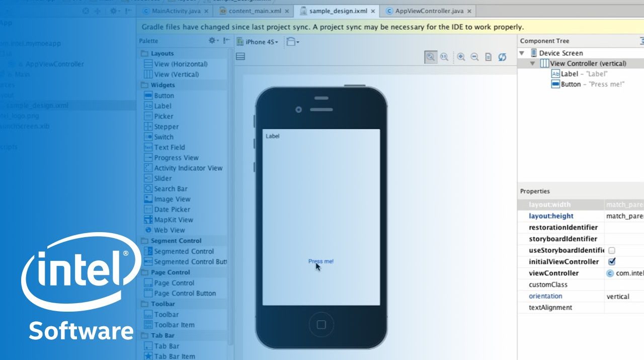Click the Zoom In magnifier icon
Screen dimensions: 644x360
coord(461,57)
